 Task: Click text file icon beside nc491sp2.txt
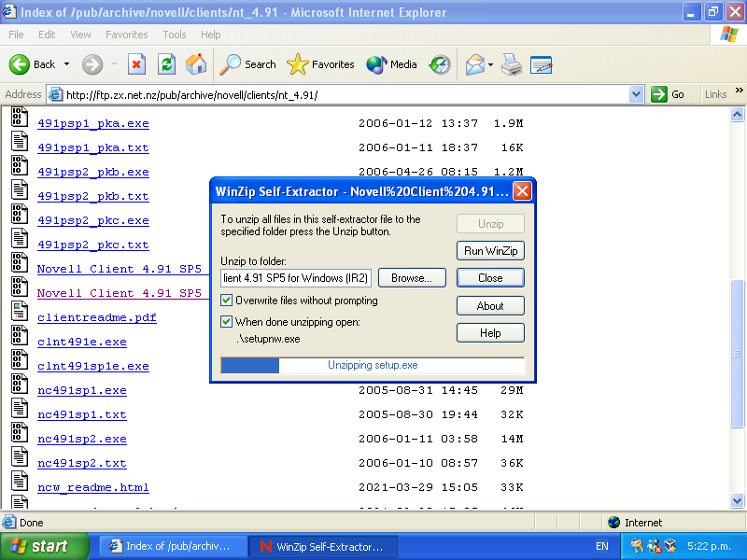coord(19,456)
